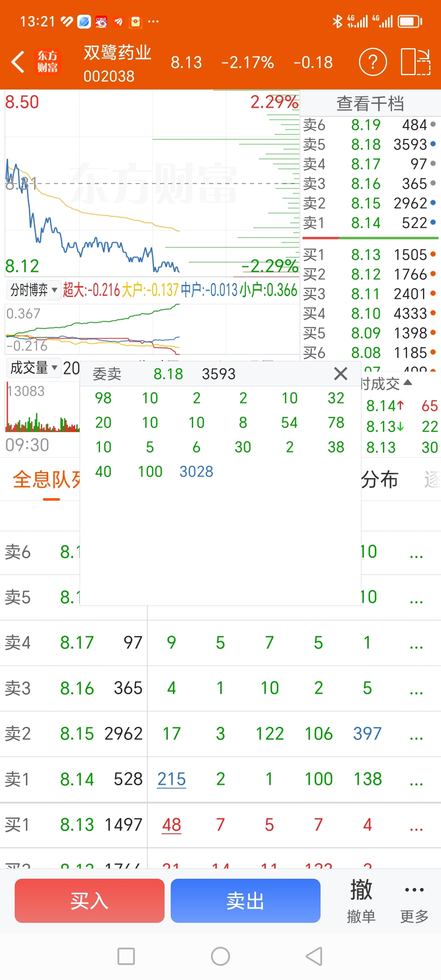Tap the intraday price chart

click(x=152, y=184)
